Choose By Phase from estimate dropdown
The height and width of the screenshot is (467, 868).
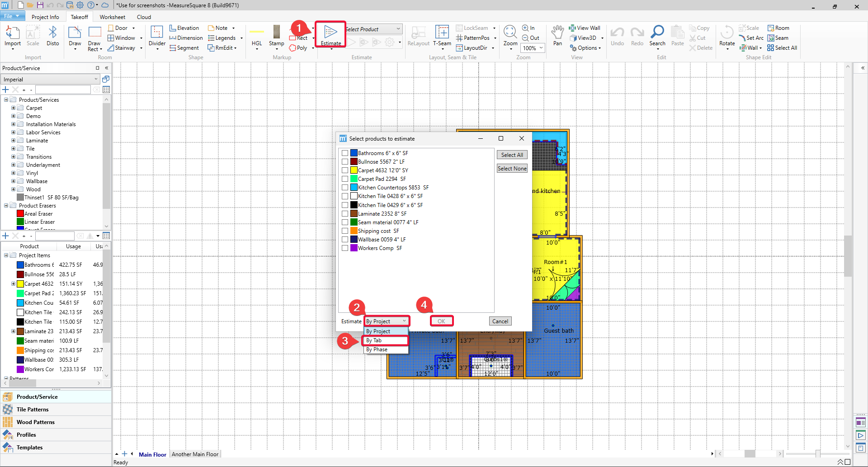[x=386, y=349]
